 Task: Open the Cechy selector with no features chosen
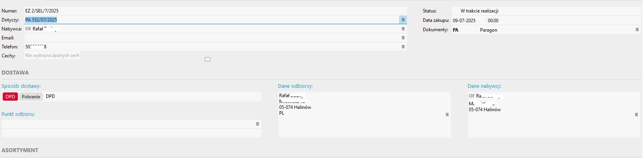tap(52, 56)
